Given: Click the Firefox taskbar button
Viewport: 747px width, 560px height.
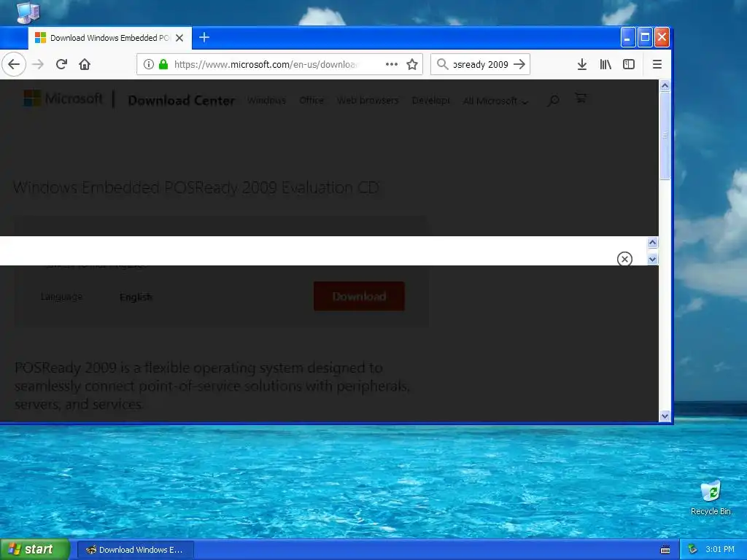Looking at the screenshot, I should point(135,550).
